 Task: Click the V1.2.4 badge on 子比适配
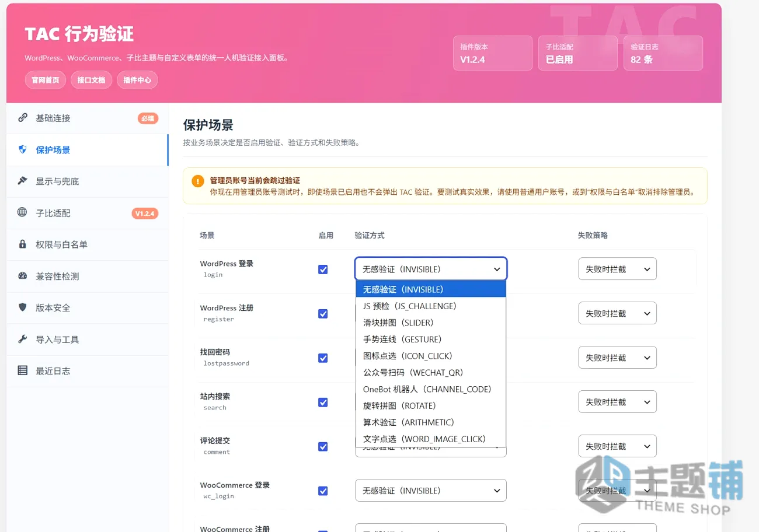145,213
